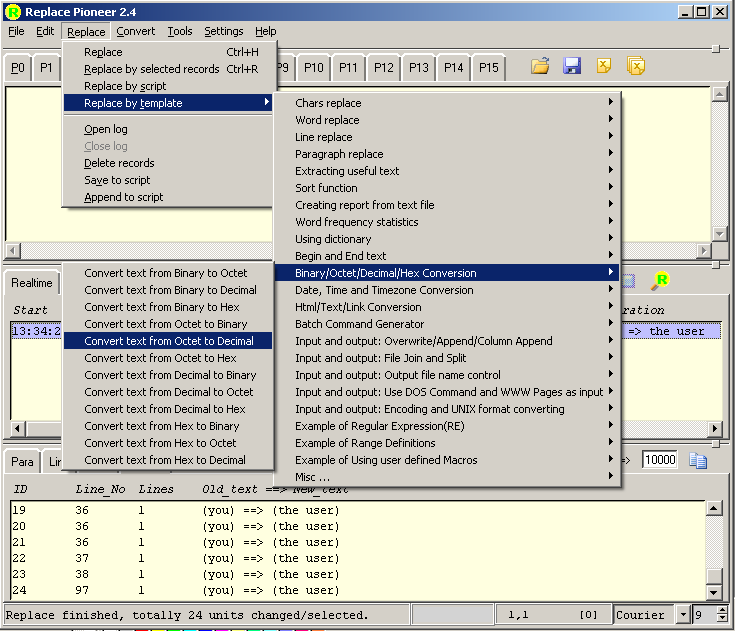Image resolution: width=735 pixels, height=631 pixels.
Task: Select Convert text from Binary to Hex
Action: tap(162, 307)
